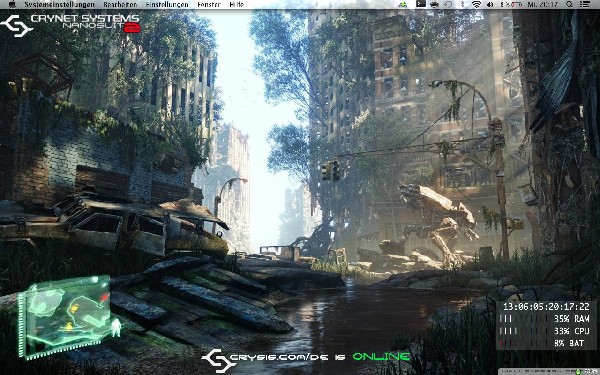Open Spotlight search magnifier icon

[x=569, y=5]
